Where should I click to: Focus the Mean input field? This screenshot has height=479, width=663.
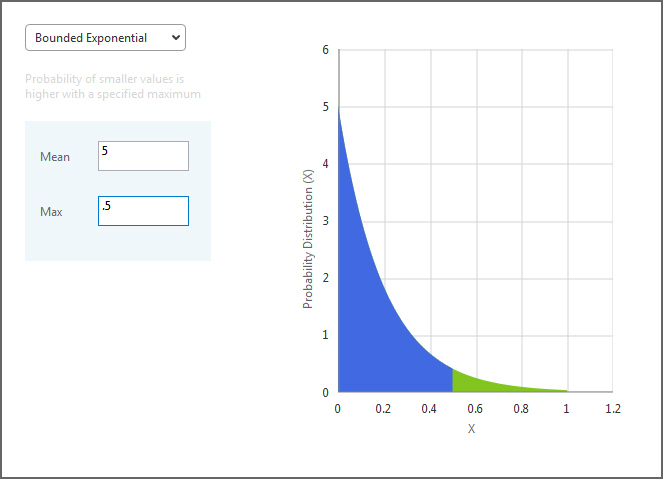pos(143,156)
